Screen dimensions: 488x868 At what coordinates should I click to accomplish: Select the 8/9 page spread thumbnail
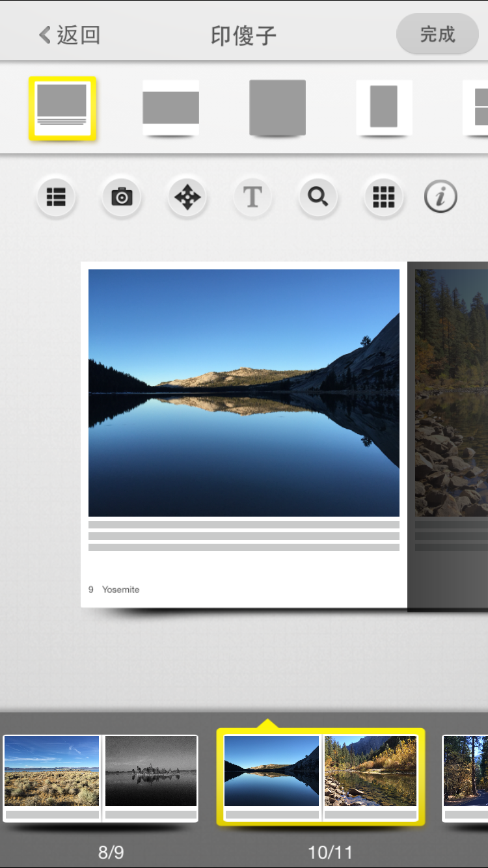pyautogui.click(x=100, y=778)
